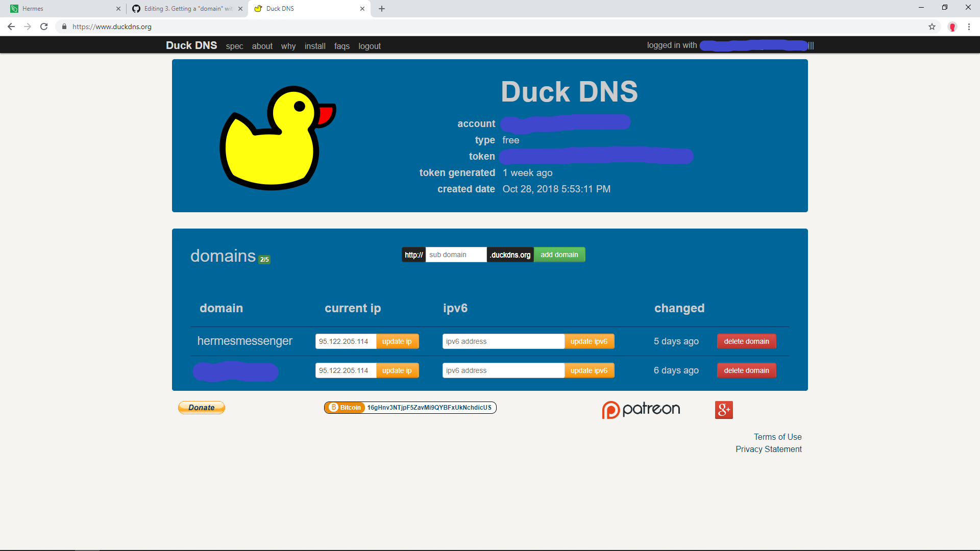Click the "5 days ago" changed value

(676, 341)
